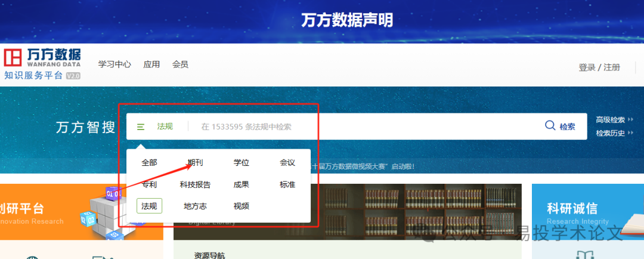644x259 pixels.
Task: Click the 登录 / 注册 link
Action: (x=600, y=67)
